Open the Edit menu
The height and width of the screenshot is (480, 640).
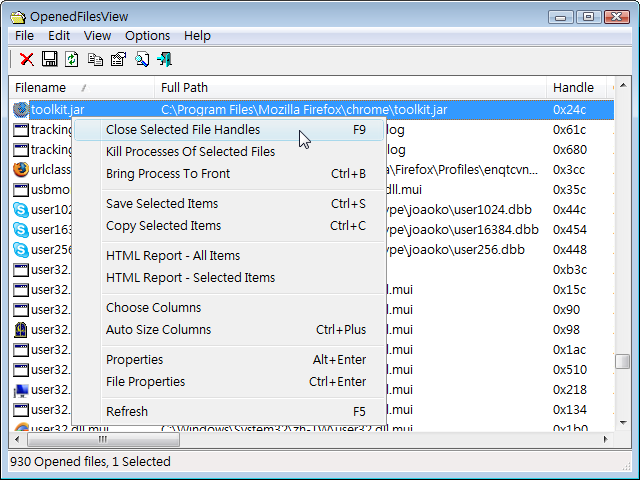pos(59,36)
